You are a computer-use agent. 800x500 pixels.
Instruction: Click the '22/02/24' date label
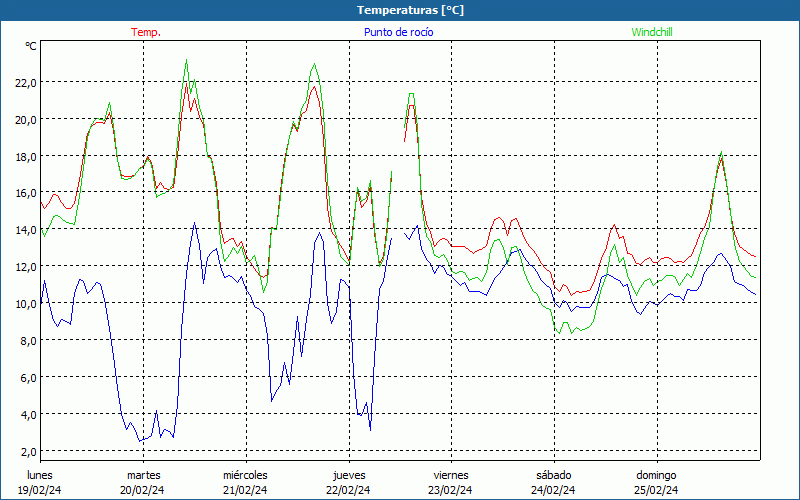tap(348, 490)
